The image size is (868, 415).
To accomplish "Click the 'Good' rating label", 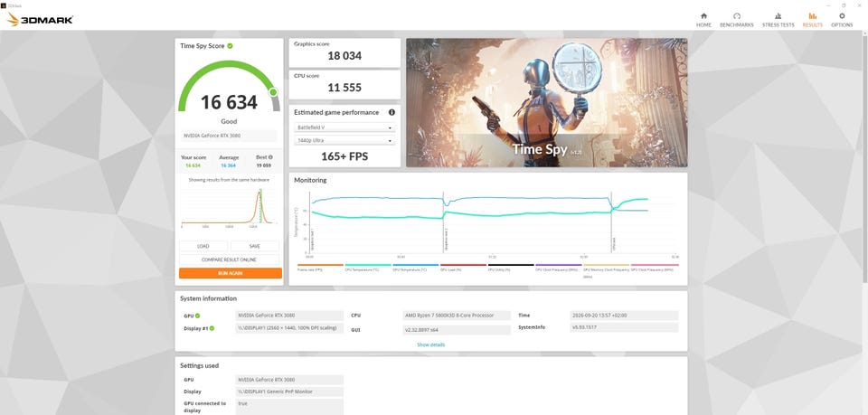I will pyautogui.click(x=229, y=121).
